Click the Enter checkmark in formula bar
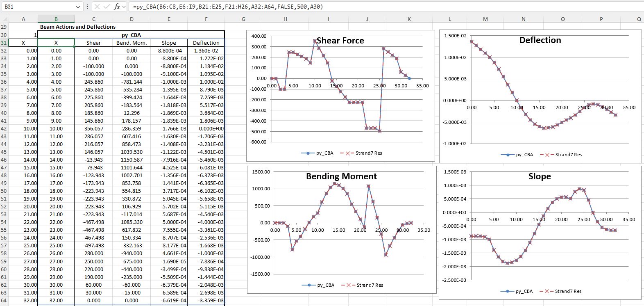Screen dimensions: 644x306 click(107, 7)
